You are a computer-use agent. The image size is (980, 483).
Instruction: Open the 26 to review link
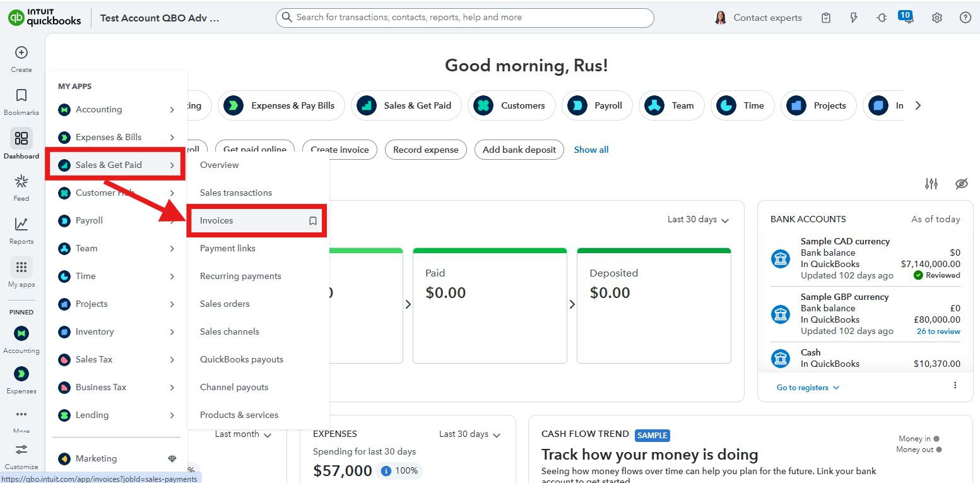point(938,331)
